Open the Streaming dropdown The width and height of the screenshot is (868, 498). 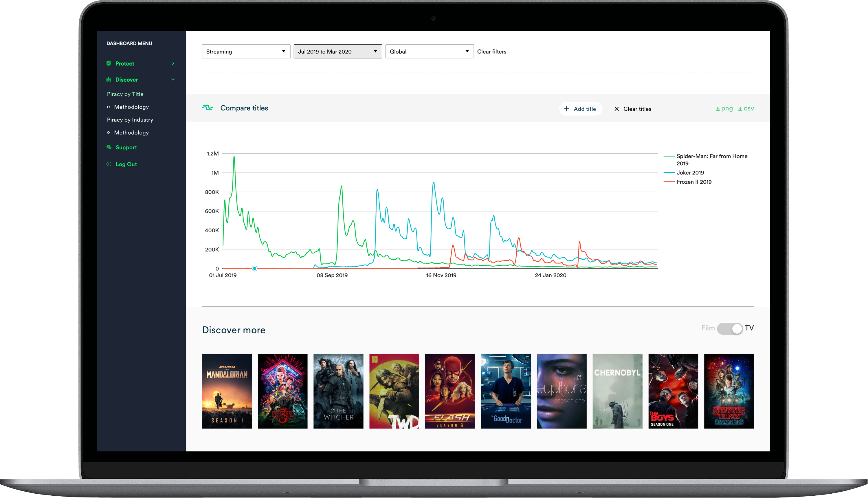245,51
